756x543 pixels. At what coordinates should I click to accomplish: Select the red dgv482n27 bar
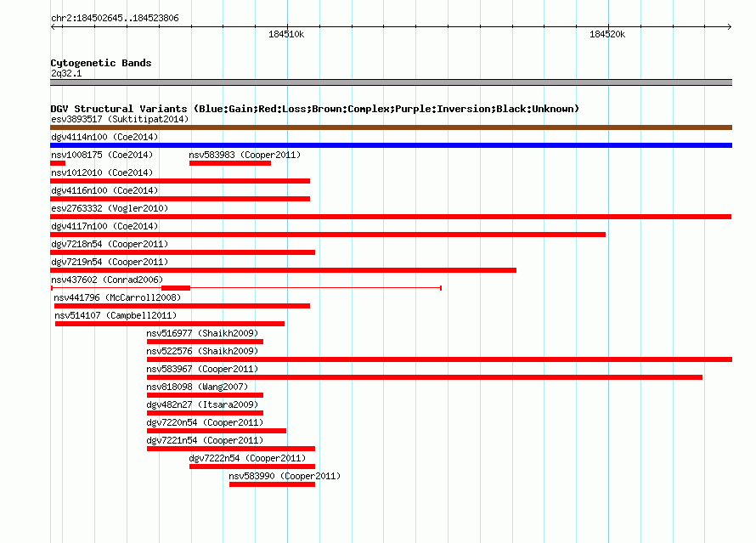206,413
